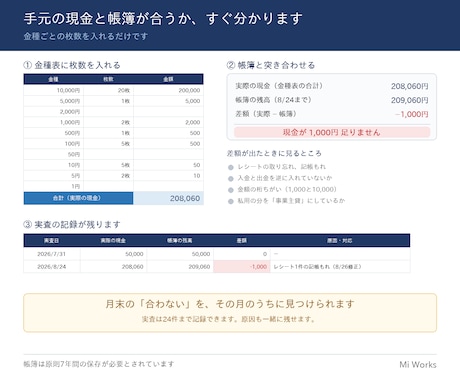This screenshot has height=380, width=460.
Task: Click the label 実際の現金（金種表の合計）
Action: (x=279, y=86)
